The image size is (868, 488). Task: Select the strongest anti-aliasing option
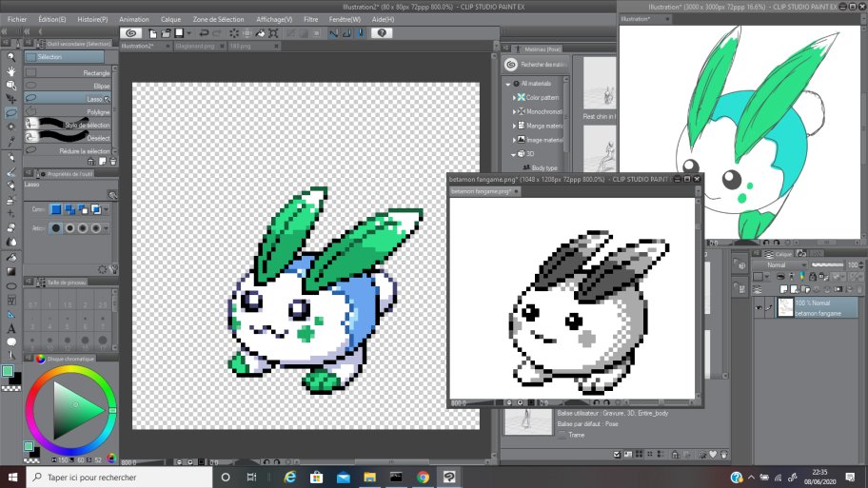[x=96, y=228]
